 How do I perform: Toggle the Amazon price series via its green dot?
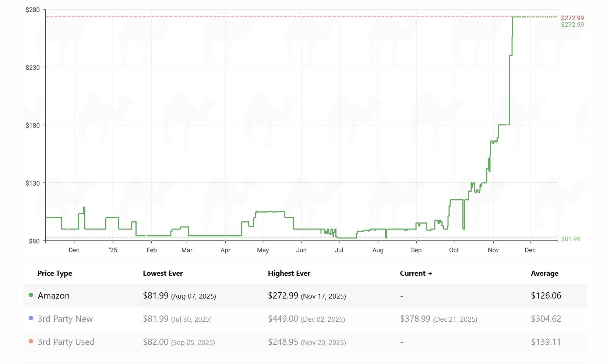(x=31, y=295)
